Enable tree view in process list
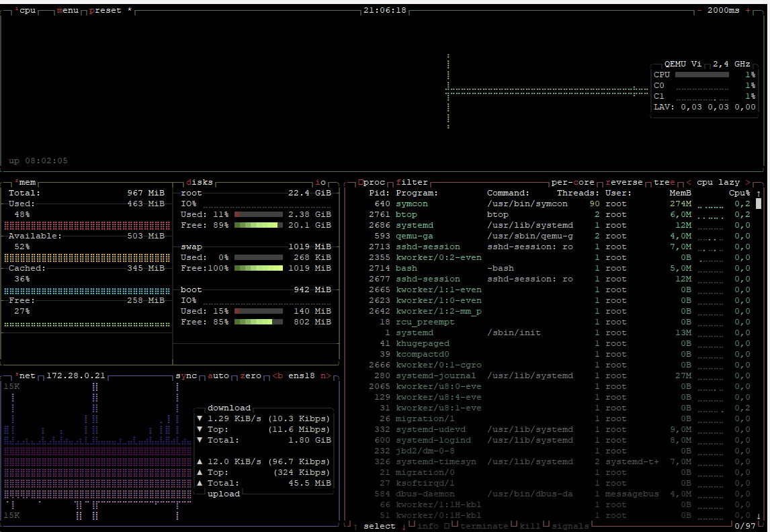The height and width of the screenshot is (532, 770). point(664,182)
